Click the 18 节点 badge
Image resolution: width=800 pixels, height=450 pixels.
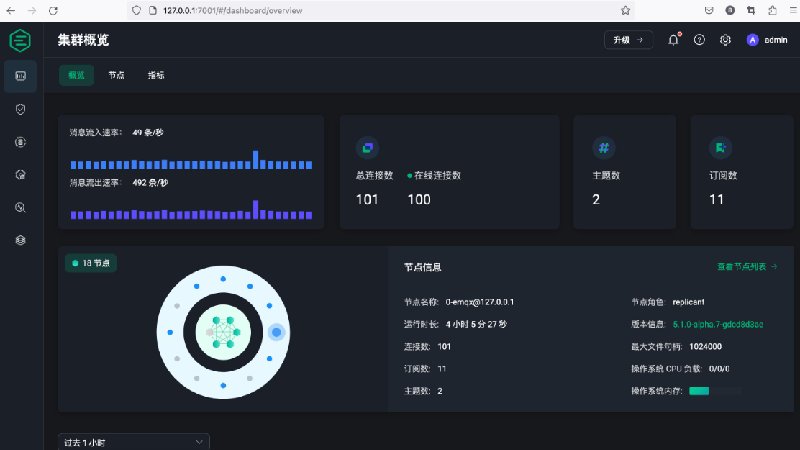click(91, 263)
